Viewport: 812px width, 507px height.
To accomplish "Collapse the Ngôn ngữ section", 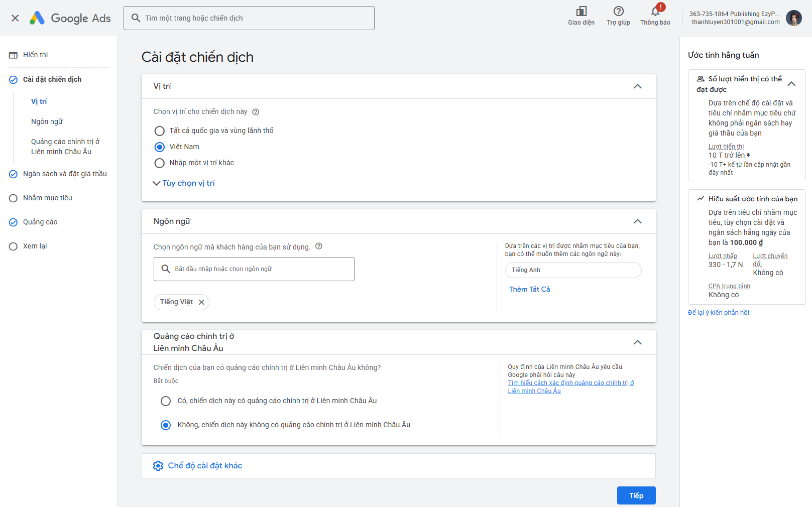I will pyautogui.click(x=638, y=221).
